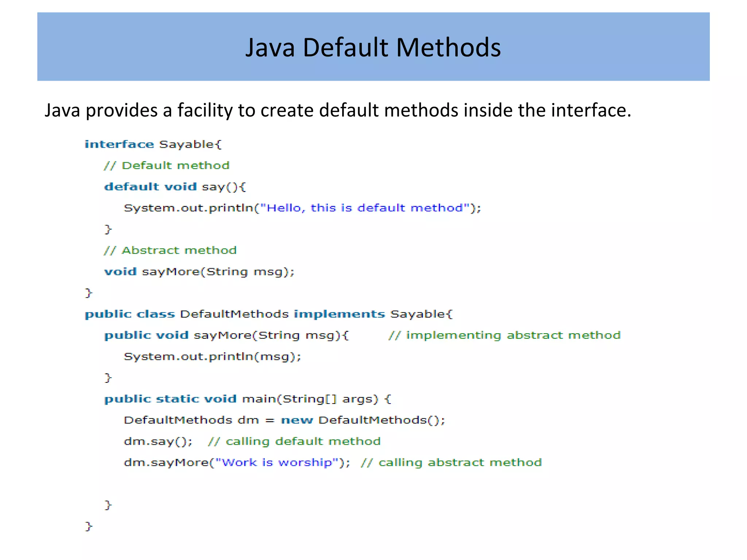This screenshot has width=747, height=560.
Task: Click the sentence about default methods facility
Action: (337, 110)
